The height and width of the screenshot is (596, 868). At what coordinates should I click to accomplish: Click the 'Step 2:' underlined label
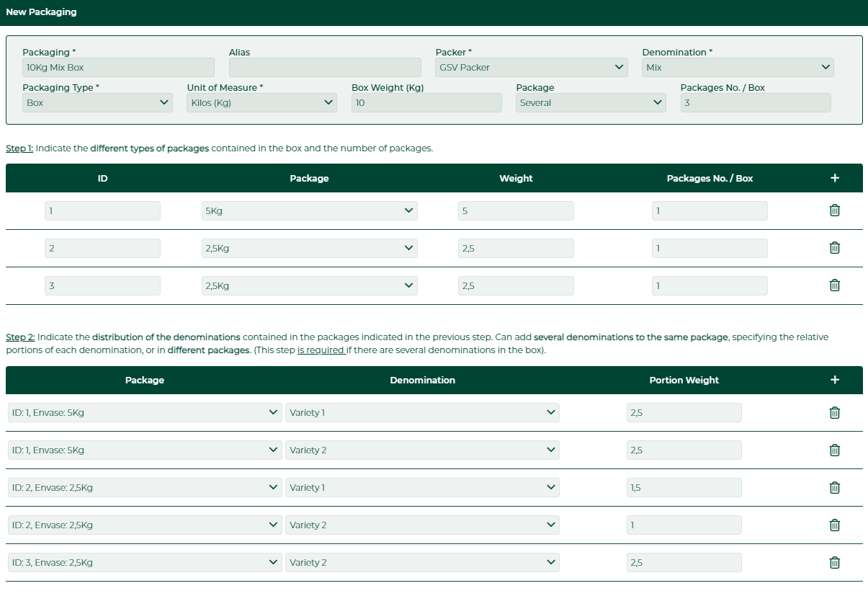[x=20, y=337]
